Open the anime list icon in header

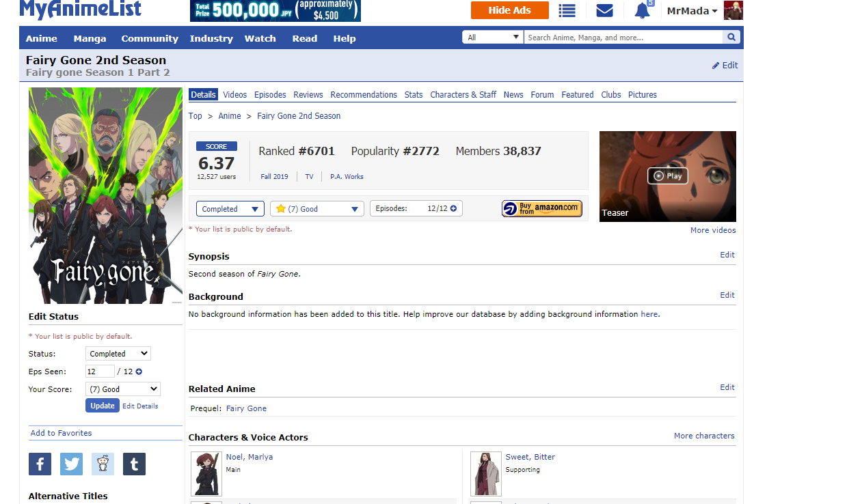click(x=567, y=10)
